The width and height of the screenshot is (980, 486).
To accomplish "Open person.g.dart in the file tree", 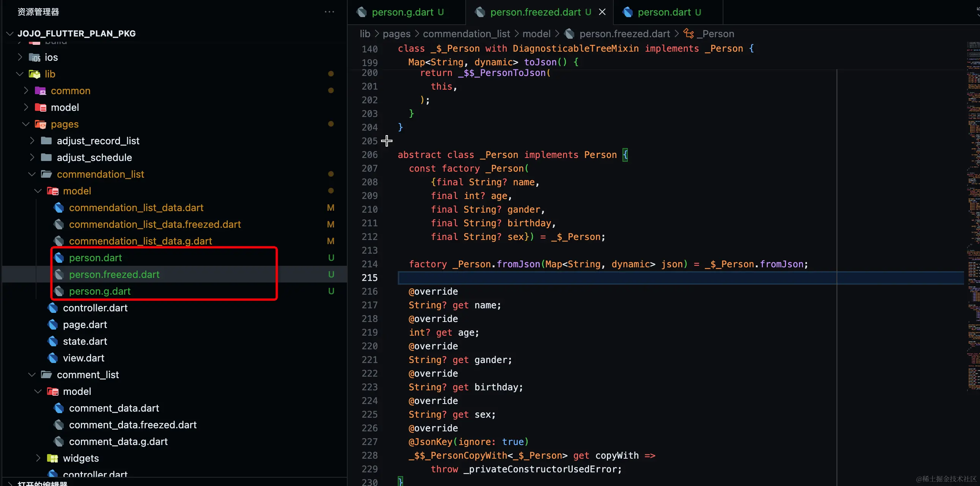I will [100, 291].
